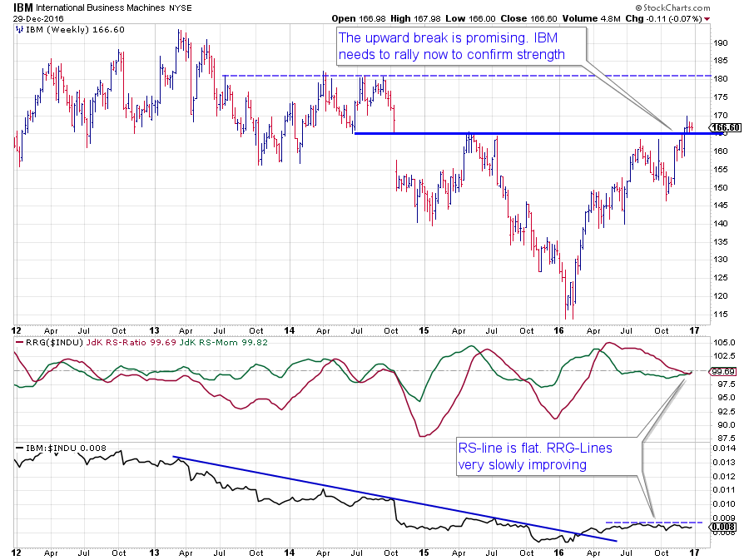Select the 'upward break is promising' annotation box

point(449,47)
